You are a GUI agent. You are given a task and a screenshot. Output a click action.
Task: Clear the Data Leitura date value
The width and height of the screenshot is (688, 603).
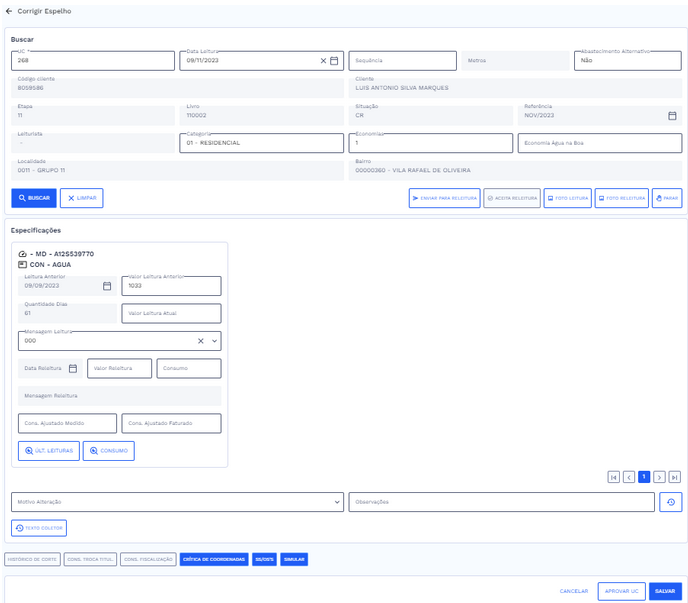point(323,61)
